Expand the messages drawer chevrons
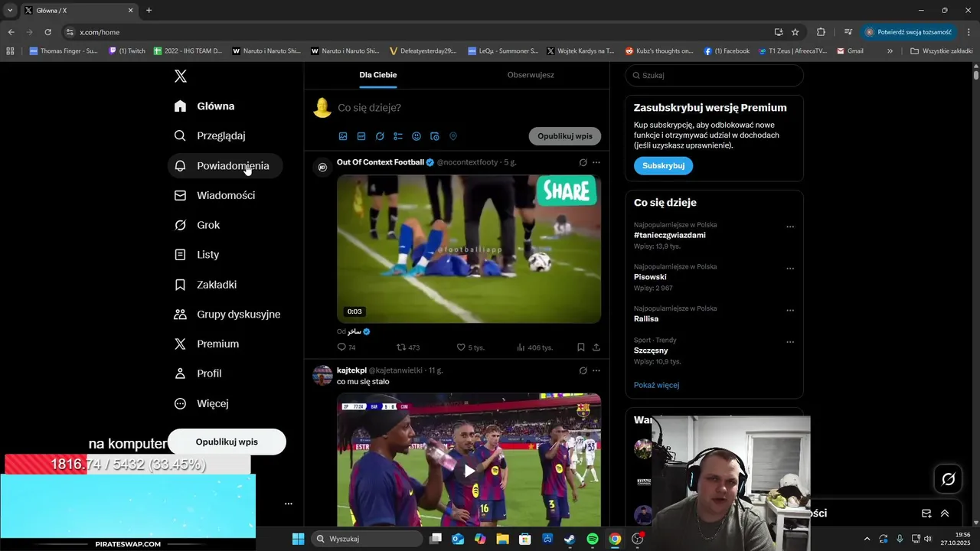Screen dimensions: 980x551 pos(945,514)
